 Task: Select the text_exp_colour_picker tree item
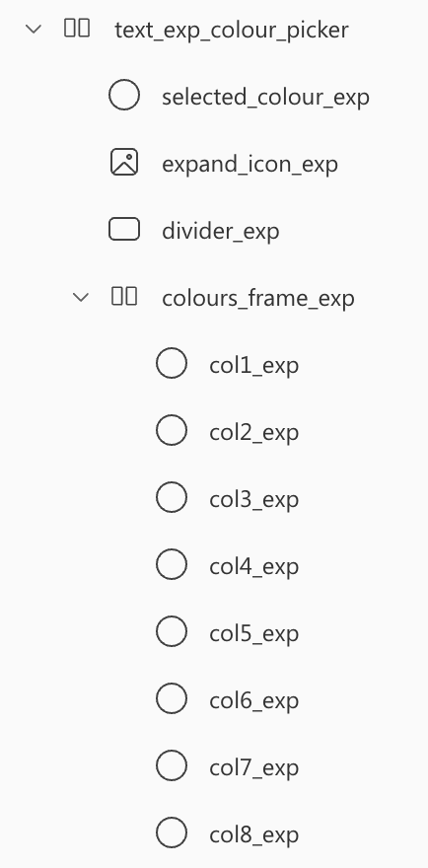232,30
